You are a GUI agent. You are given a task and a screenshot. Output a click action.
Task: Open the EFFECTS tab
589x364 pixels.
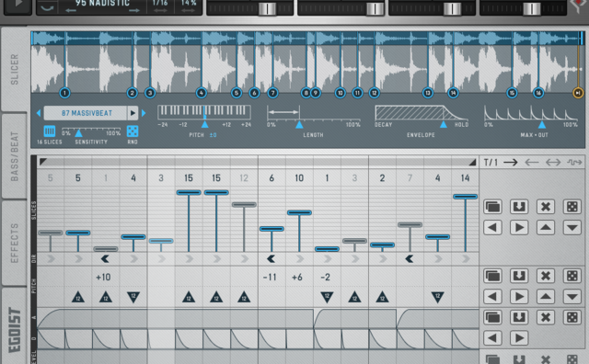(x=15, y=244)
